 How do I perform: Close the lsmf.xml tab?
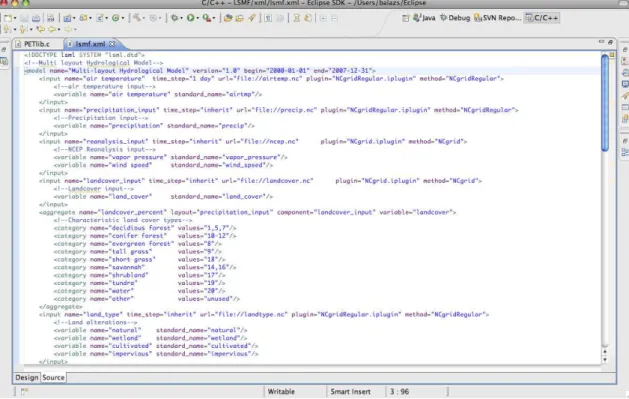[x=112, y=44]
